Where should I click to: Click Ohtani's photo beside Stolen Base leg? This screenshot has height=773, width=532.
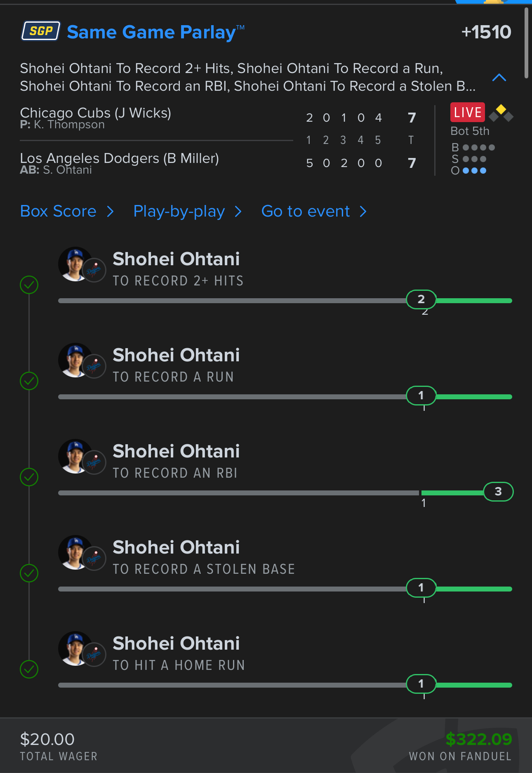point(76,552)
